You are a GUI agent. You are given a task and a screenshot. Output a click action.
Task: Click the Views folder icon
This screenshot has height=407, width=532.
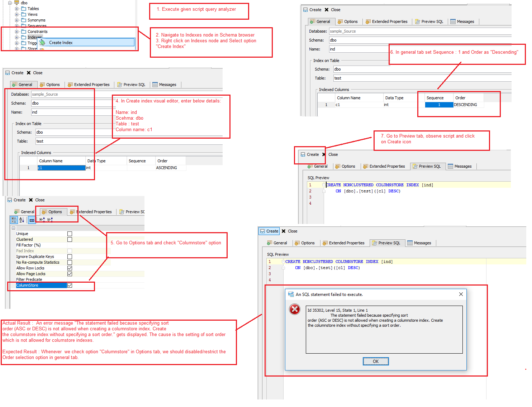[x=24, y=14]
